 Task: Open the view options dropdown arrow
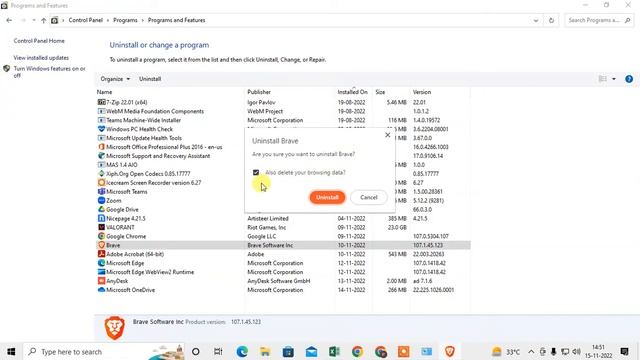[x=613, y=79]
